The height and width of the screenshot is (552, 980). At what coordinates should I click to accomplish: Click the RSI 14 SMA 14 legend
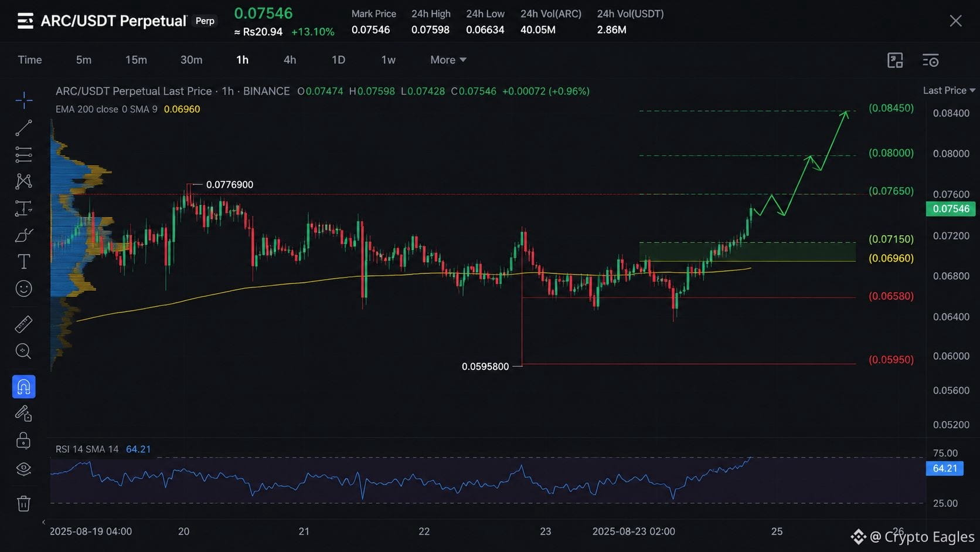[x=87, y=449]
